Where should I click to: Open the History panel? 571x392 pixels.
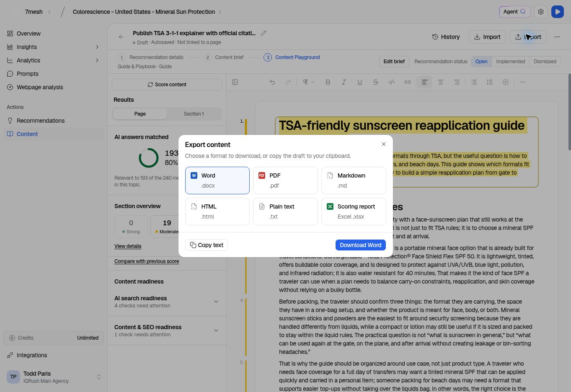[x=446, y=37]
